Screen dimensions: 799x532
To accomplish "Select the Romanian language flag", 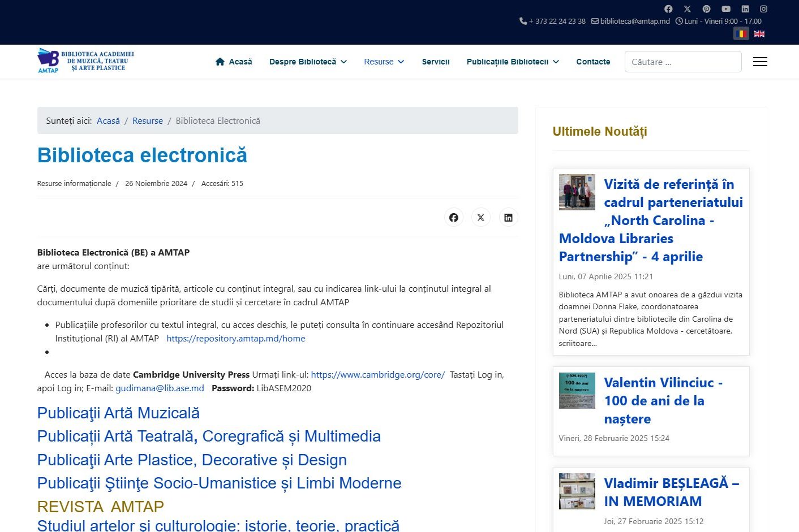I will pyautogui.click(x=741, y=34).
